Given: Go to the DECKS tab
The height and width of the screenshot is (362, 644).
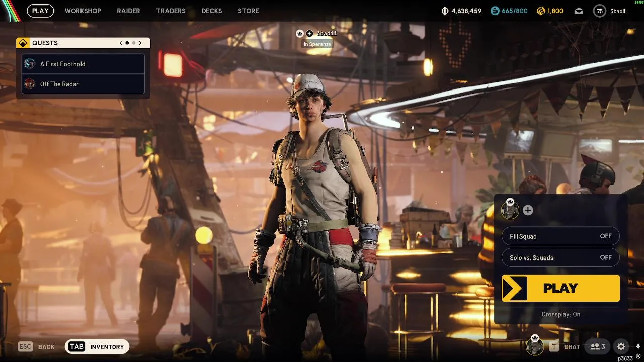Looking at the screenshot, I should pyautogui.click(x=211, y=11).
